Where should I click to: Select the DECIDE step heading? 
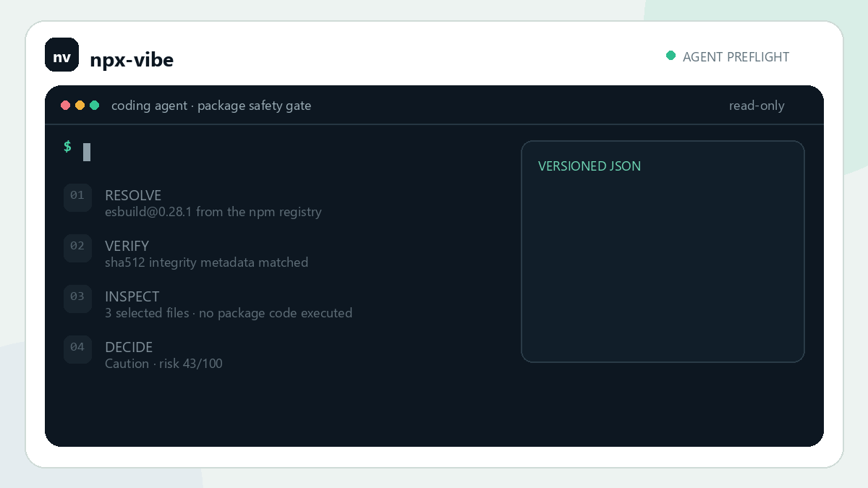(x=129, y=348)
